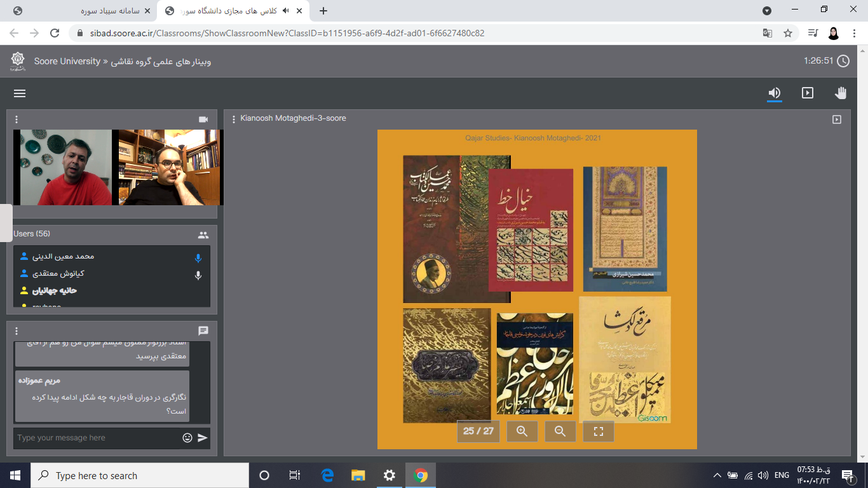This screenshot has width=868, height=488.
Task: Open the network status icon in the tray
Action: tap(748, 475)
